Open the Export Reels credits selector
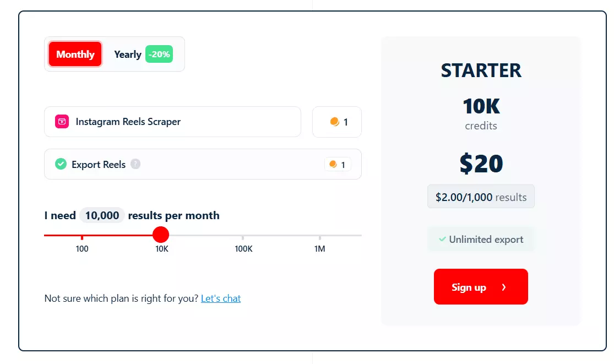The image size is (614, 364). coord(337,164)
